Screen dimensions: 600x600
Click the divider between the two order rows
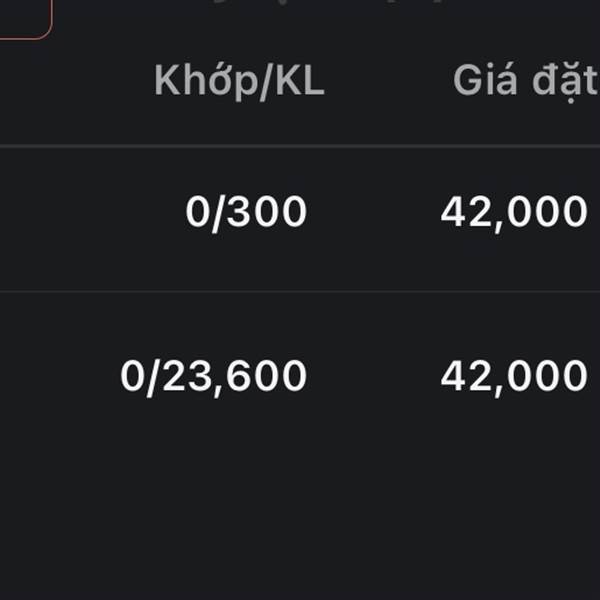tap(300, 291)
